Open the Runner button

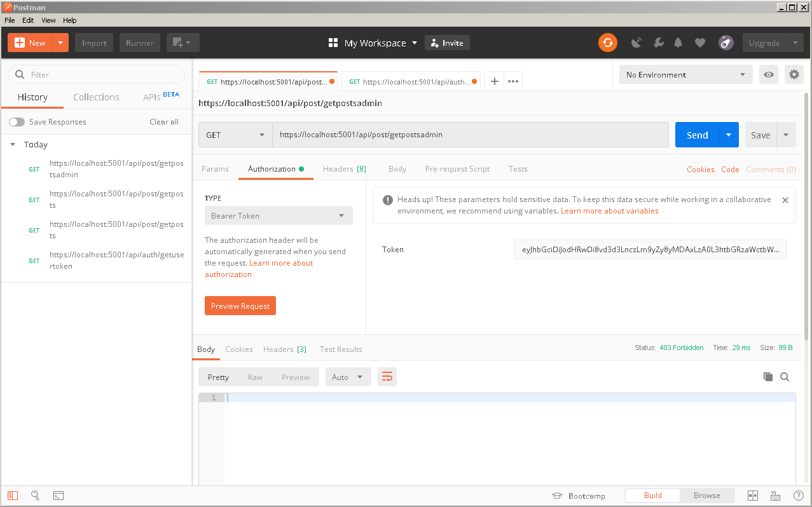point(140,43)
